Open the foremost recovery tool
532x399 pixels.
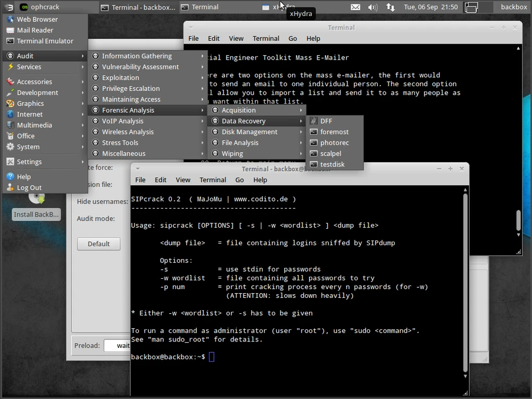pos(334,132)
